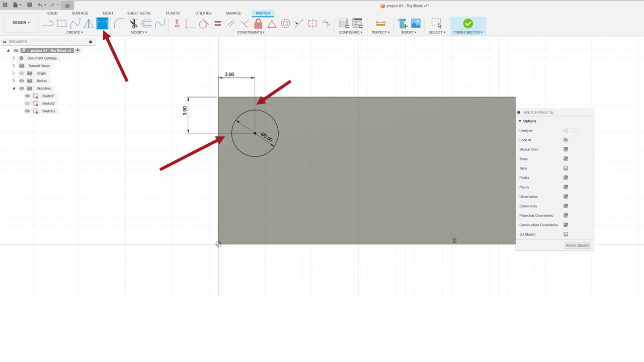Toggle the Sketch Grid checkbox

point(566,149)
